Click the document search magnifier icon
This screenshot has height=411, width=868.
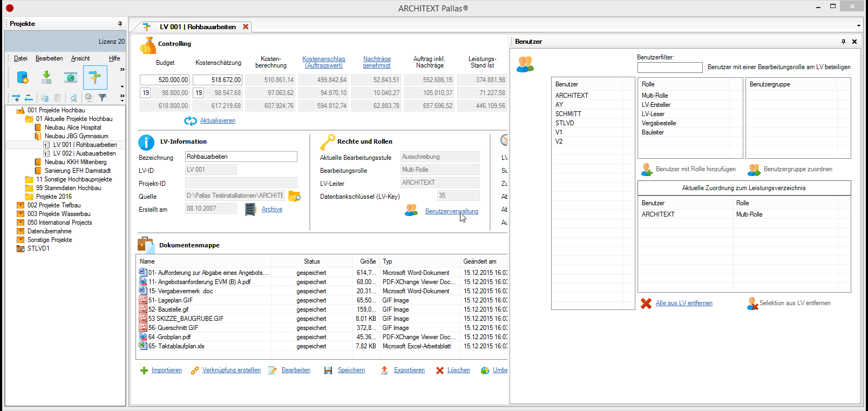(73, 98)
